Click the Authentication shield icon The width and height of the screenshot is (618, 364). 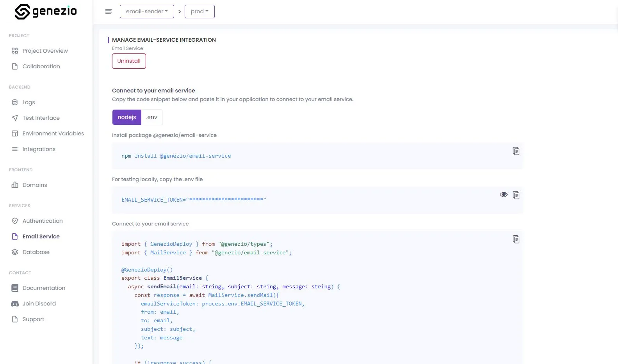click(15, 221)
